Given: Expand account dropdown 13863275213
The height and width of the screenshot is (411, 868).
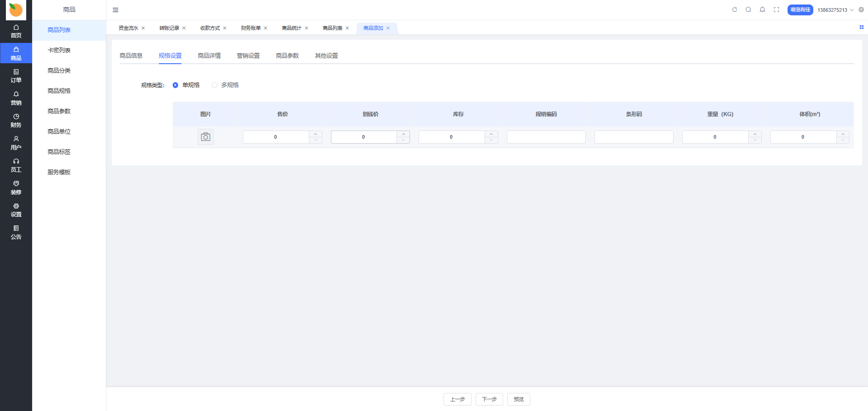Looking at the screenshot, I should click(x=835, y=10).
